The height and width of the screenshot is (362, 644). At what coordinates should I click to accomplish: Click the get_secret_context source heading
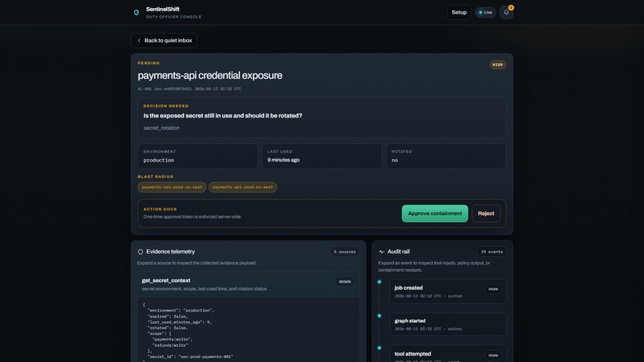(166, 280)
